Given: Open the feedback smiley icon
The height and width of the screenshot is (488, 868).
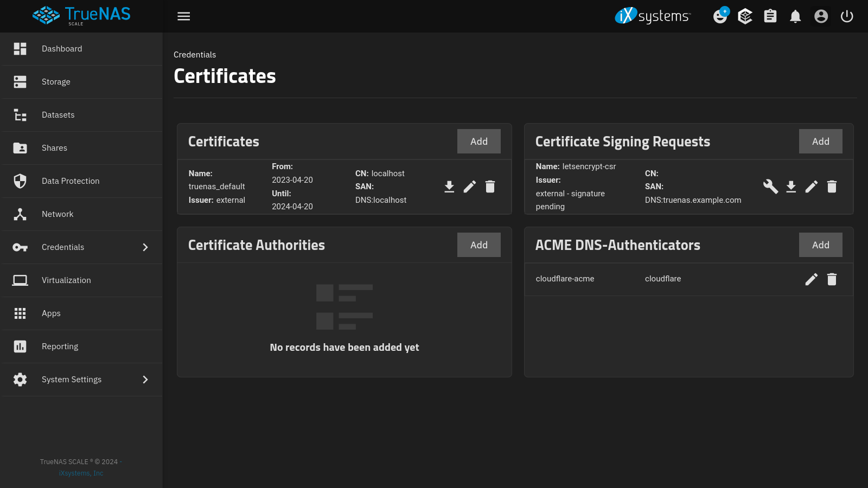Looking at the screenshot, I should (x=720, y=16).
